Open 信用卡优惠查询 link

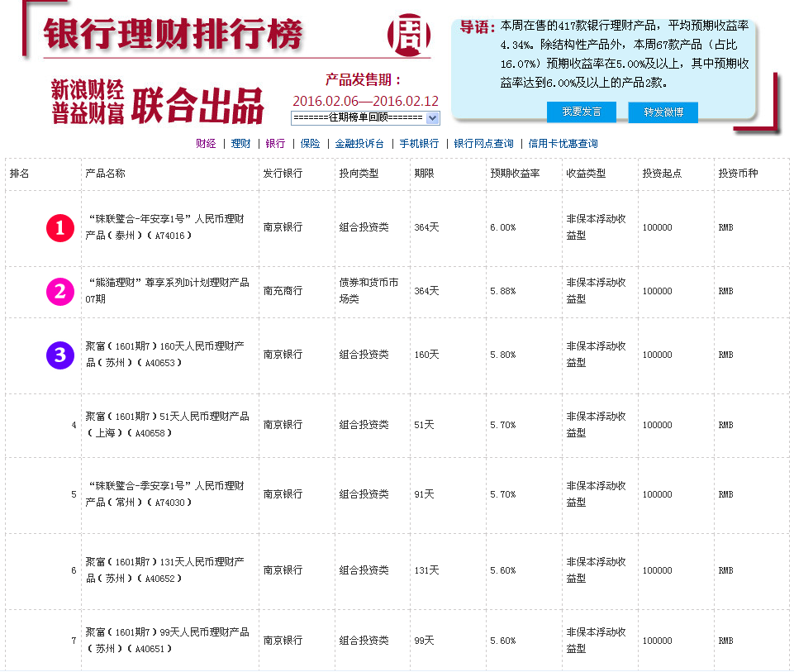pyautogui.click(x=563, y=144)
